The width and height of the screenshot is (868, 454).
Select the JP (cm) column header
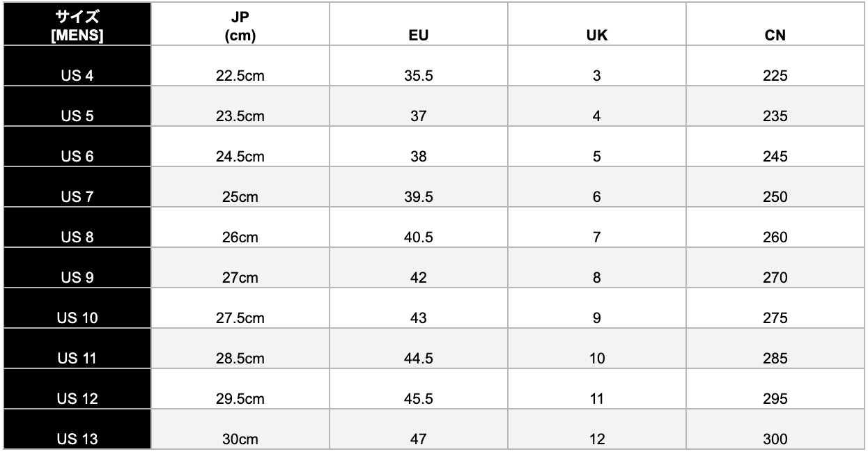[x=240, y=24]
